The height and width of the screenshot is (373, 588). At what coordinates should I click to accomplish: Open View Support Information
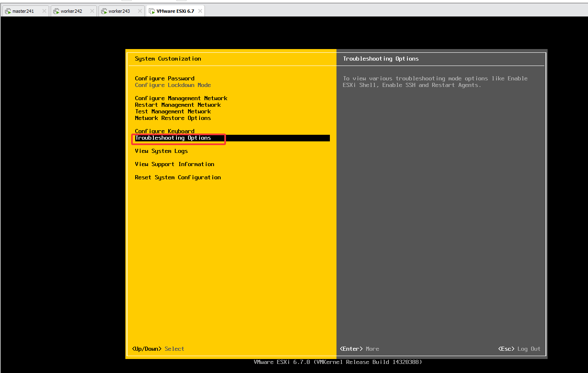tap(174, 164)
